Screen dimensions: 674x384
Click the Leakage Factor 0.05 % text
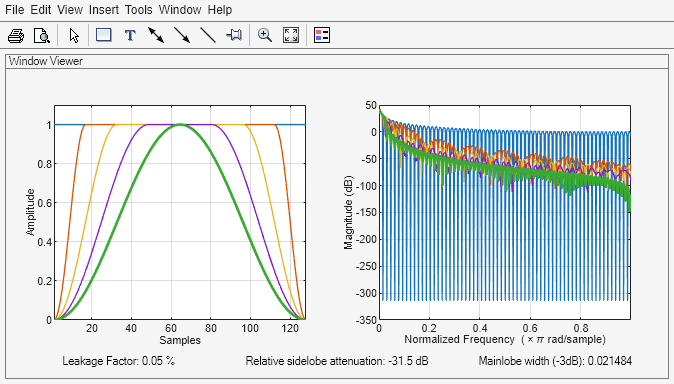[x=119, y=361]
